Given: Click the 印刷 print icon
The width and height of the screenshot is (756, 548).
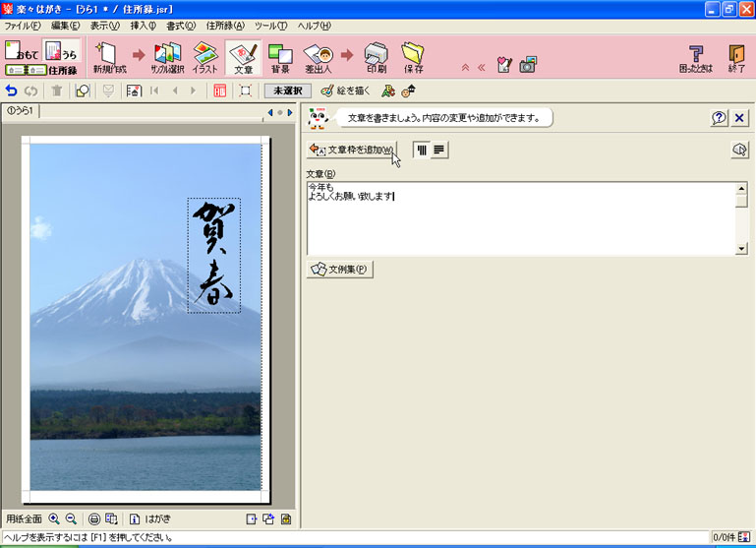Looking at the screenshot, I should coord(376,57).
